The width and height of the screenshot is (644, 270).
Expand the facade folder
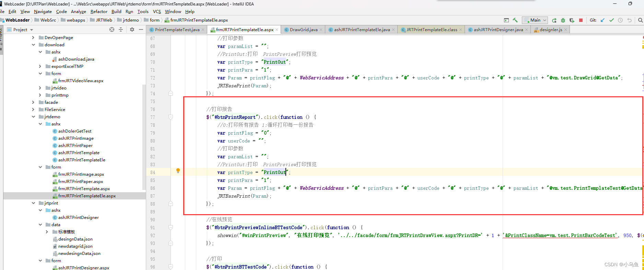click(33, 102)
